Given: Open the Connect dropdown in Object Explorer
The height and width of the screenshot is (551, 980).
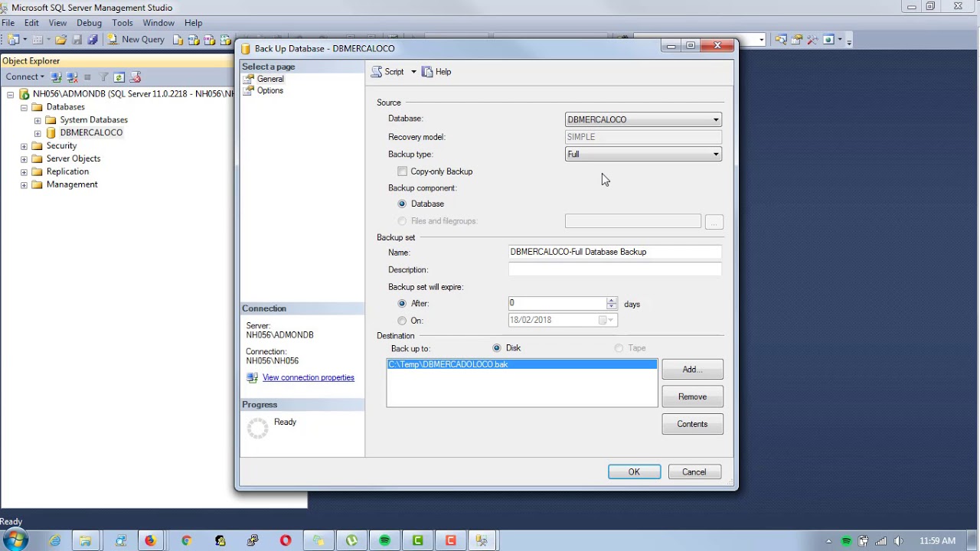Looking at the screenshot, I should [x=25, y=77].
